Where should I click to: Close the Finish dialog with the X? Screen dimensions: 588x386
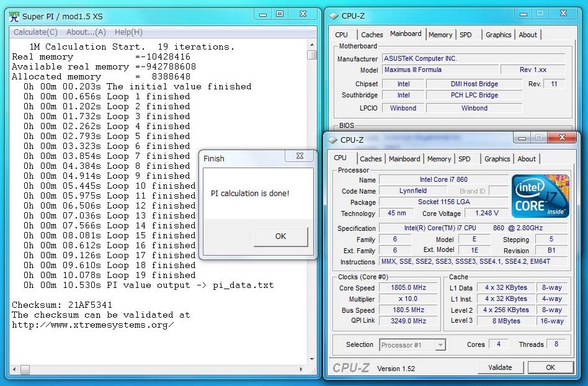pyautogui.click(x=300, y=158)
